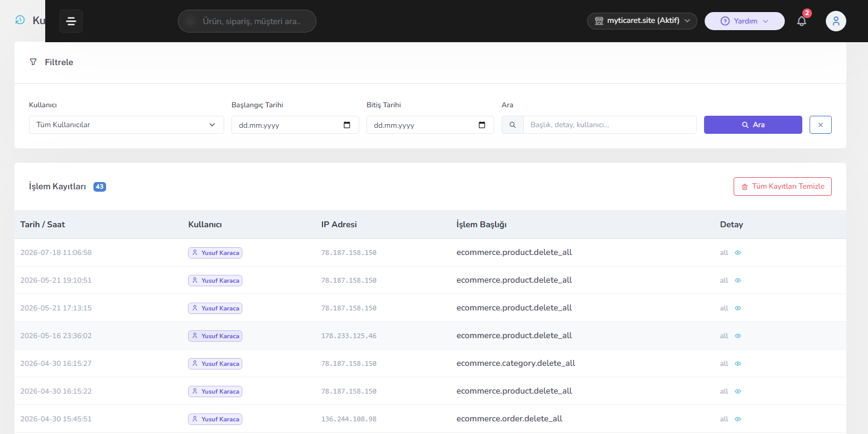Click ecommerce.order.delete_all title text
The height and width of the screenshot is (434, 868).
click(509, 419)
